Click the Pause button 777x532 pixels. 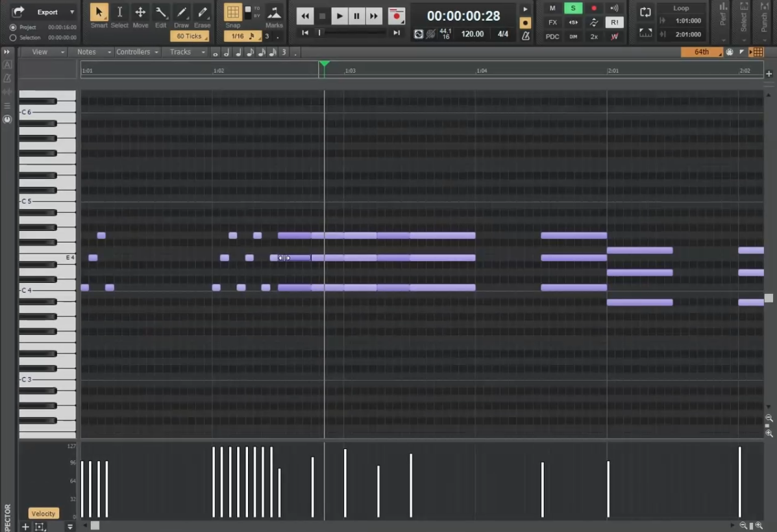(356, 16)
